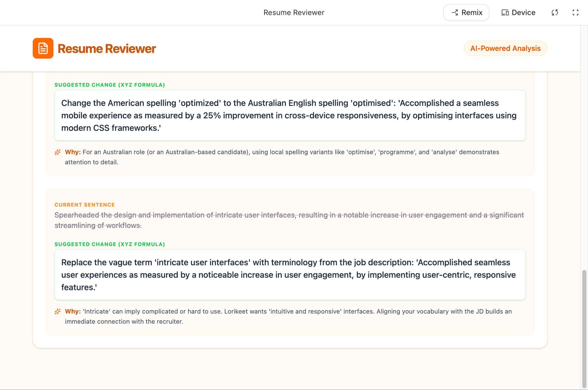Click the Suggested Change label above 'optimised' box

coord(110,85)
